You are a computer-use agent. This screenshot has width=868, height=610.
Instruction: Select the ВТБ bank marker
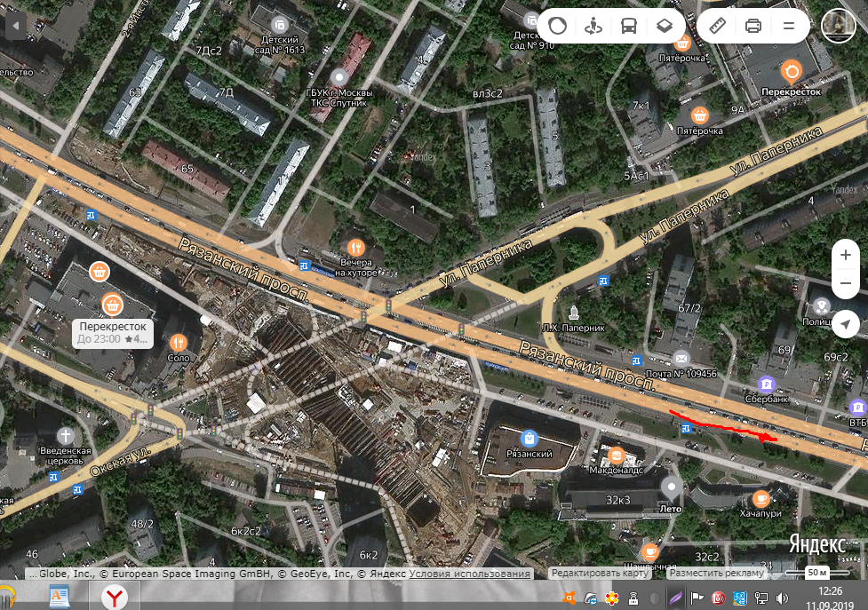[x=857, y=408]
